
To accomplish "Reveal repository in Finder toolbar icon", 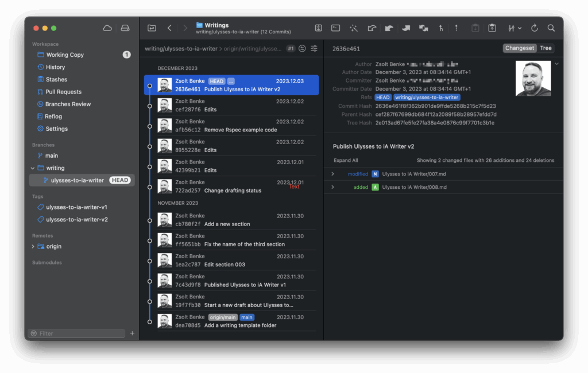I will 318,28.
